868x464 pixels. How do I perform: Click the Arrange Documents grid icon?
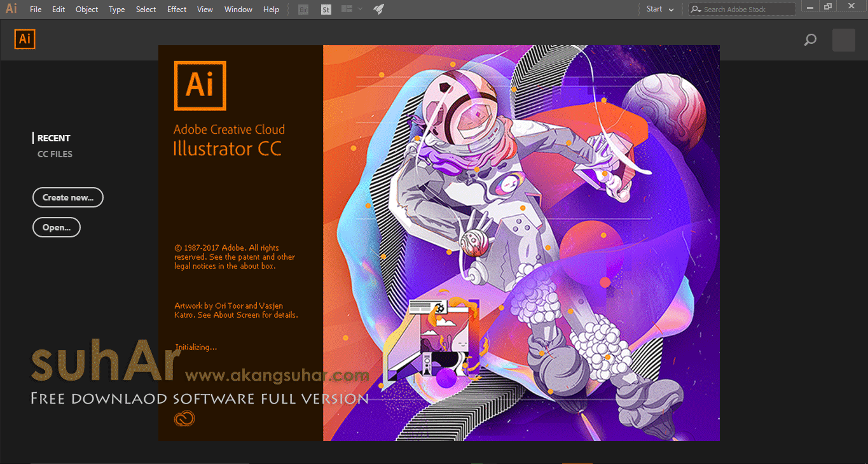click(347, 9)
